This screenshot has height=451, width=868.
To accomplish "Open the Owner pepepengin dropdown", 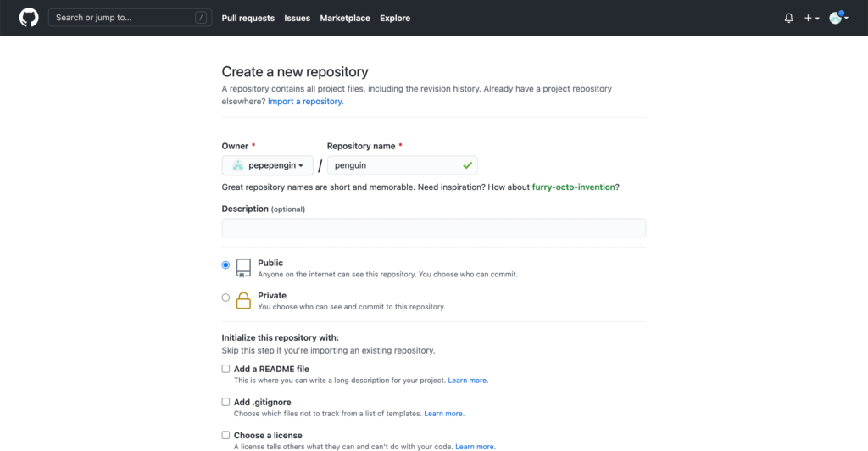I will click(267, 165).
